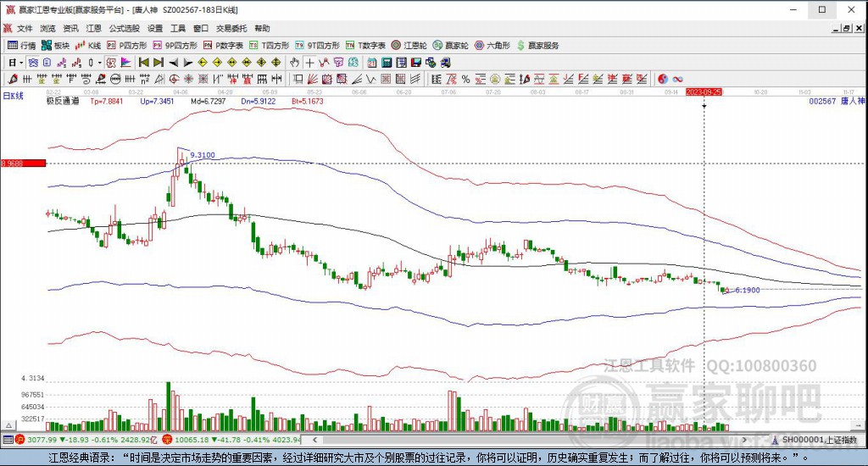Click the 日K线 label
The height and width of the screenshot is (466, 868).
(x=14, y=96)
